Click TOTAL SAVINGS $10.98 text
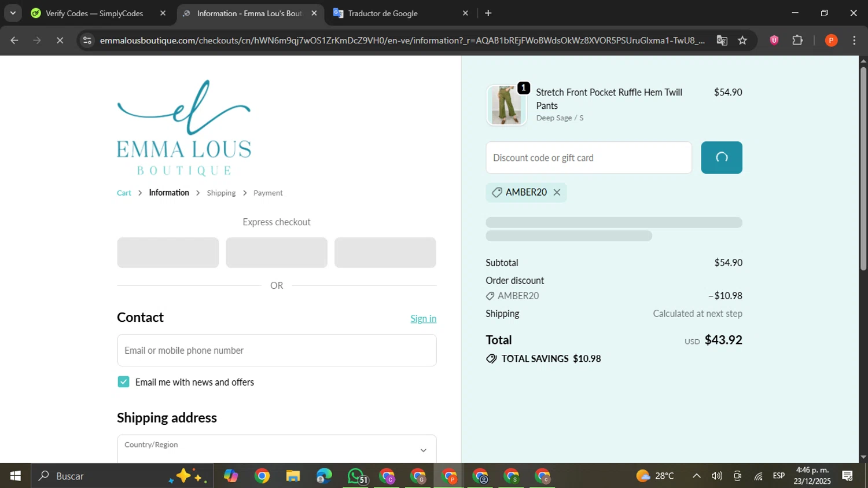 (x=551, y=359)
